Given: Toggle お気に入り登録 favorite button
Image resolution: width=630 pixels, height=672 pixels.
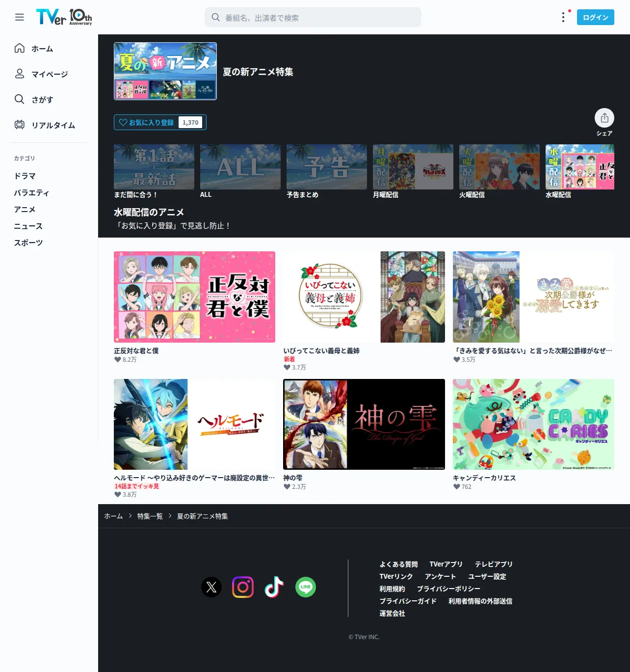Looking at the screenshot, I should [x=160, y=122].
